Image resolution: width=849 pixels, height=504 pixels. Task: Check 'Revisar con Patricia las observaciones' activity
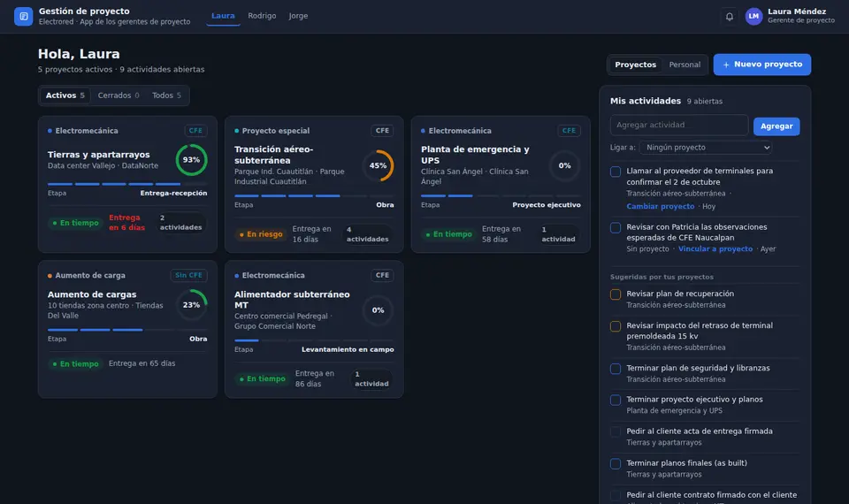coord(616,228)
